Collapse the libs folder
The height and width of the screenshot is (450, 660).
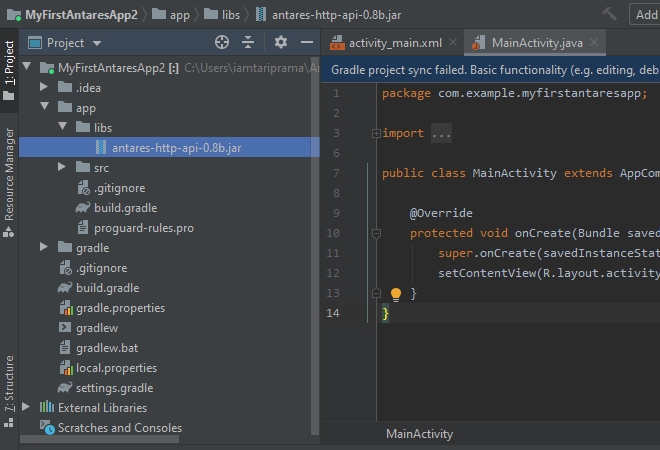point(63,128)
